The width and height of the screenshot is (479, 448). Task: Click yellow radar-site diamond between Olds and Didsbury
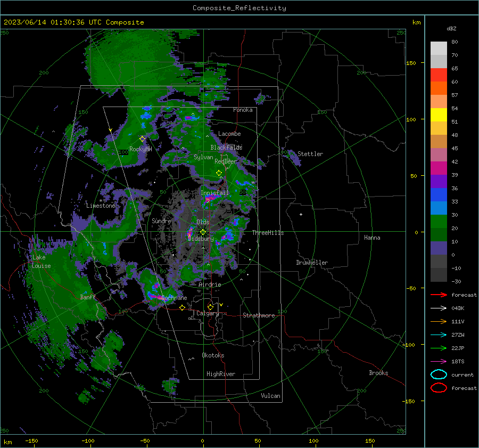(203, 232)
